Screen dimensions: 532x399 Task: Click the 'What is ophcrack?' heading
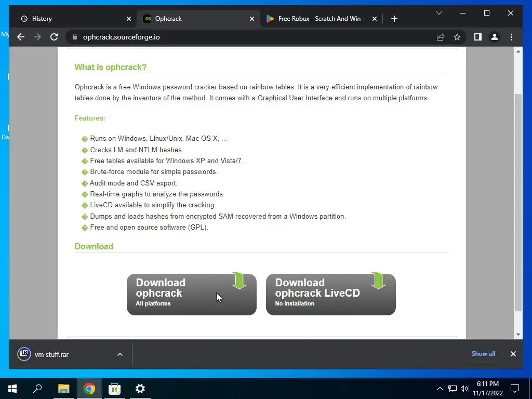(x=111, y=67)
